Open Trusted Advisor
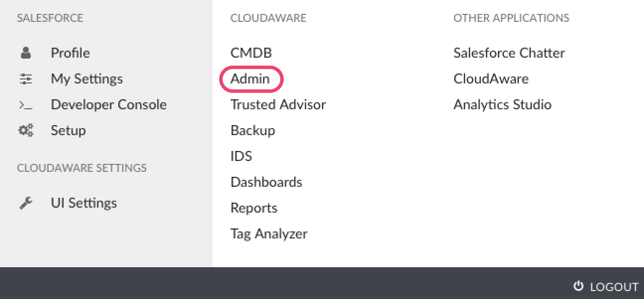The width and height of the screenshot is (644, 299). 278,105
